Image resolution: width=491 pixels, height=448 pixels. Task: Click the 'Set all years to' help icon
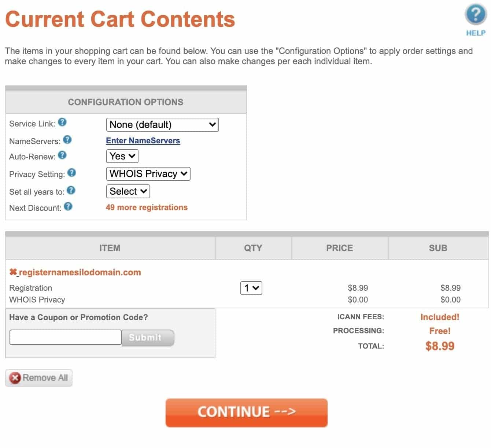click(x=71, y=190)
